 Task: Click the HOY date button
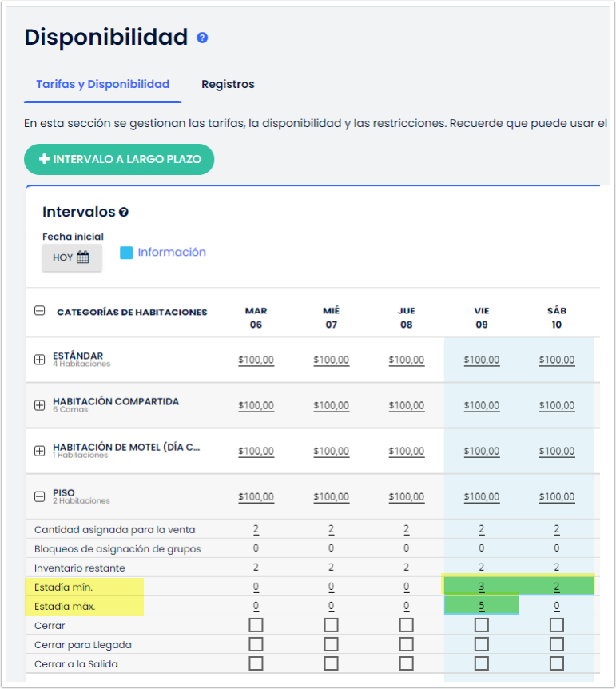(72, 257)
